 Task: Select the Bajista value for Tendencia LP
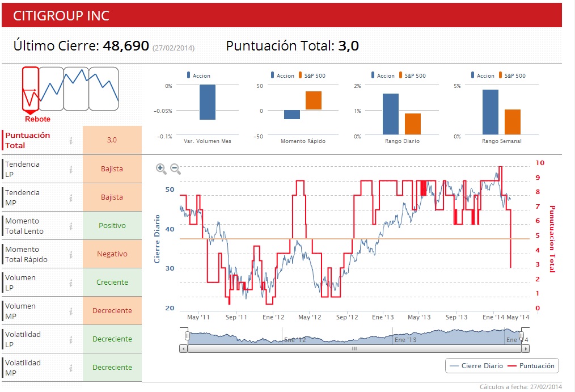[x=112, y=168]
